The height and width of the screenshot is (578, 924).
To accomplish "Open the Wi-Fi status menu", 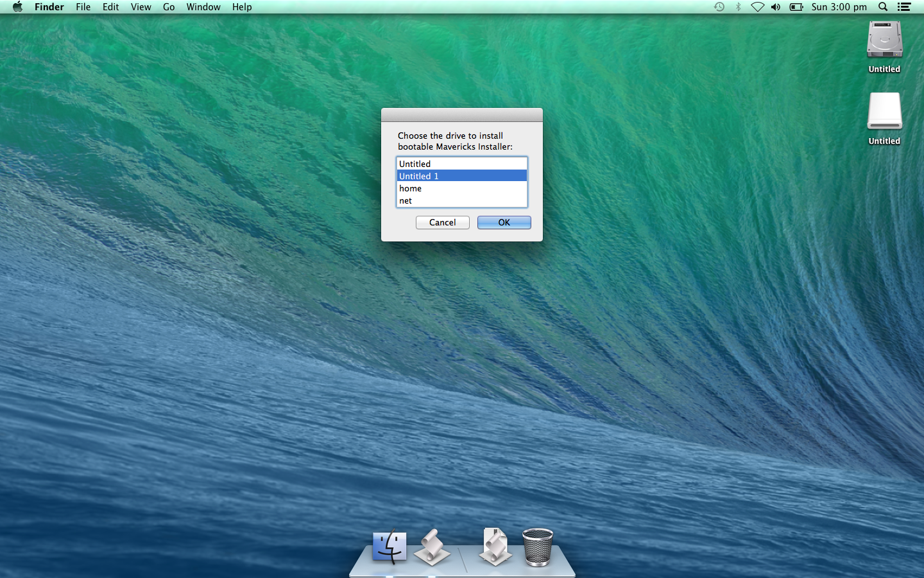I will (x=757, y=7).
